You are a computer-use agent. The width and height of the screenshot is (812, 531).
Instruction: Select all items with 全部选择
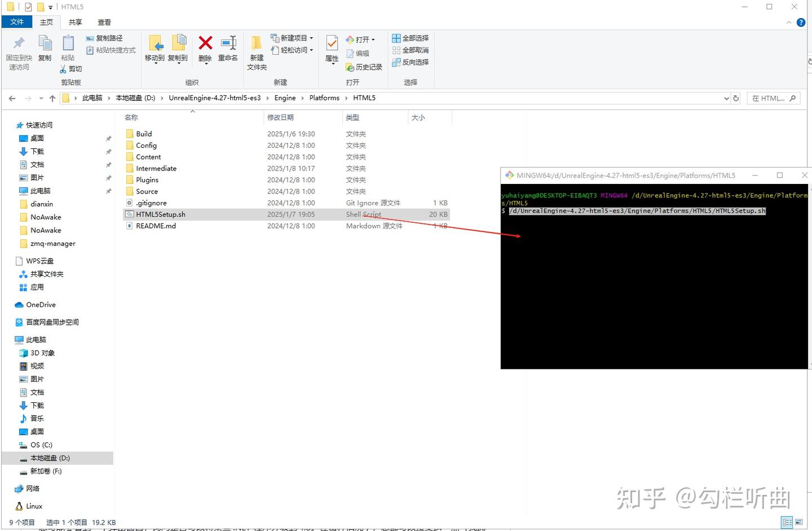(x=411, y=38)
